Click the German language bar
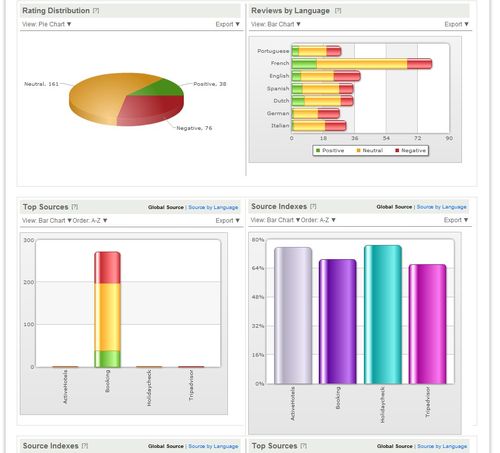Viewport: 500px width, 453px height. click(316, 113)
